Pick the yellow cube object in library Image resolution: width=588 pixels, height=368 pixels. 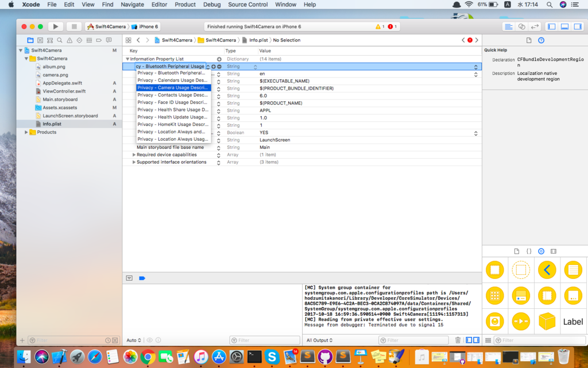coord(547,321)
